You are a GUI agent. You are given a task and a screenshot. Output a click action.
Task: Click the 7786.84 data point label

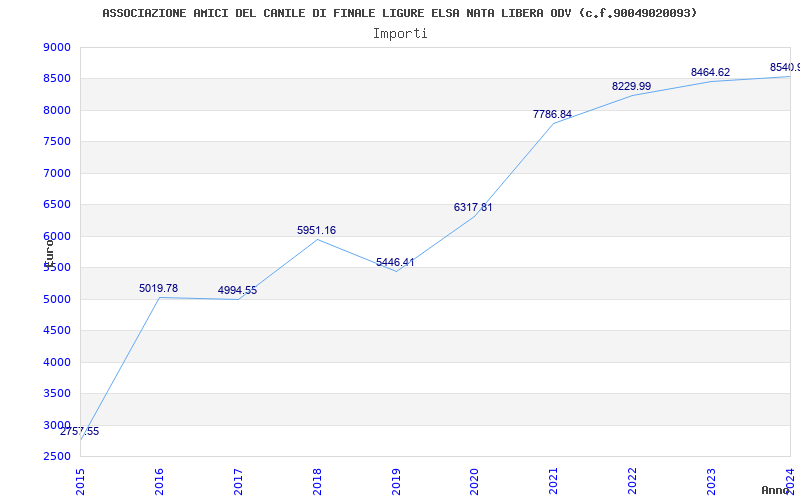(x=552, y=114)
